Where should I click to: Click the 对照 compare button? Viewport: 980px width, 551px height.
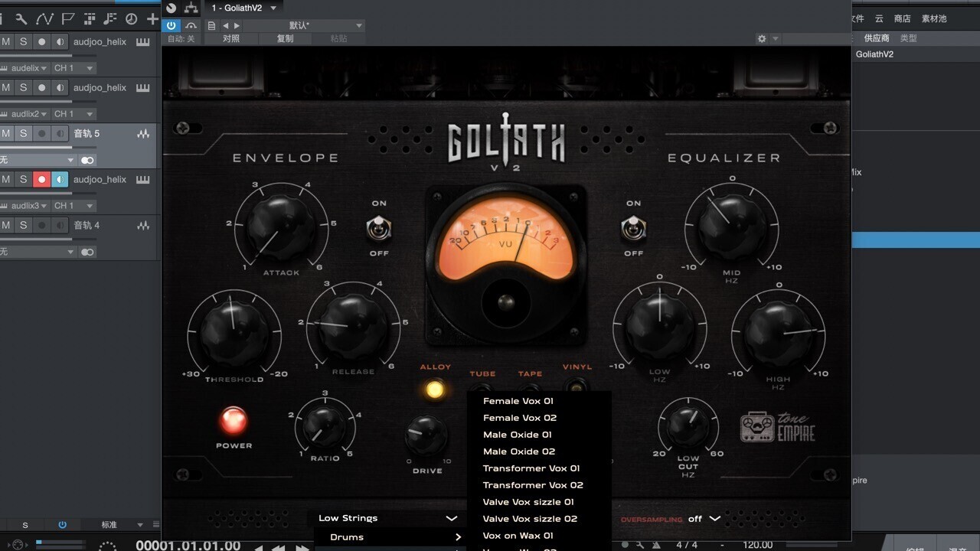pos(231,38)
